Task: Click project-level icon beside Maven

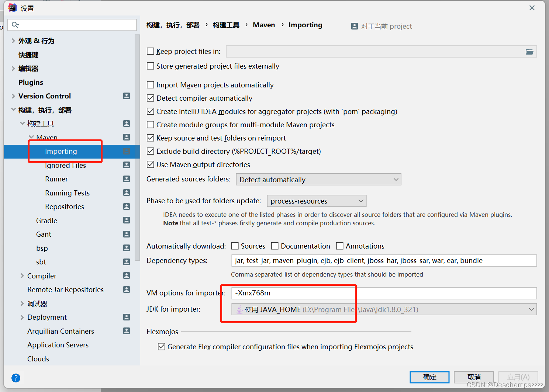Action: tap(127, 137)
